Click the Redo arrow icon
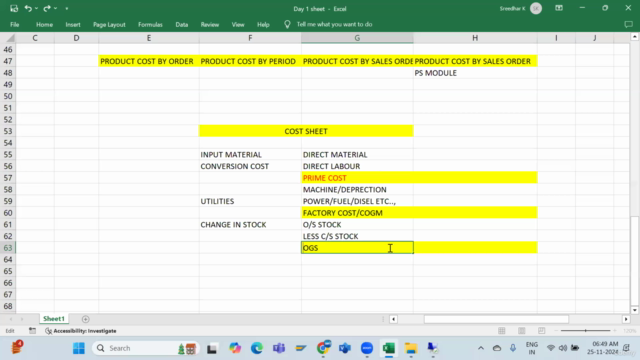This screenshot has width=640, height=360. coord(47,8)
